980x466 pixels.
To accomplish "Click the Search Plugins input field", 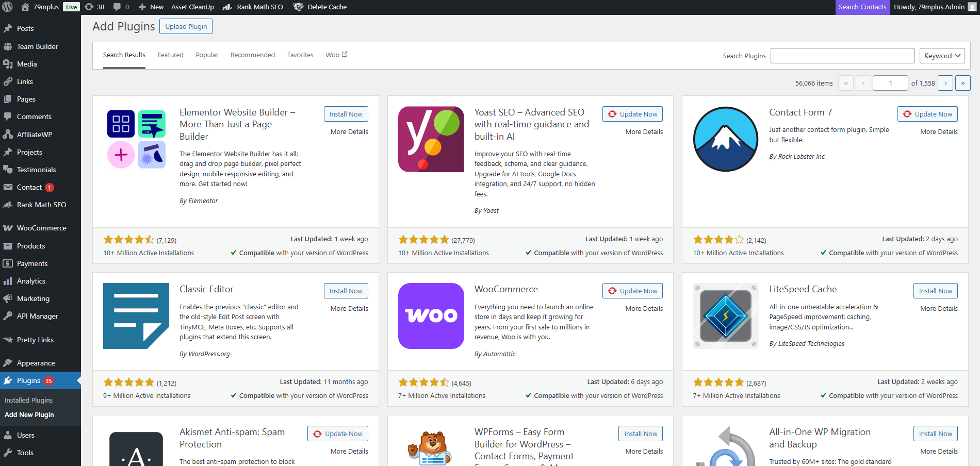I will point(842,55).
